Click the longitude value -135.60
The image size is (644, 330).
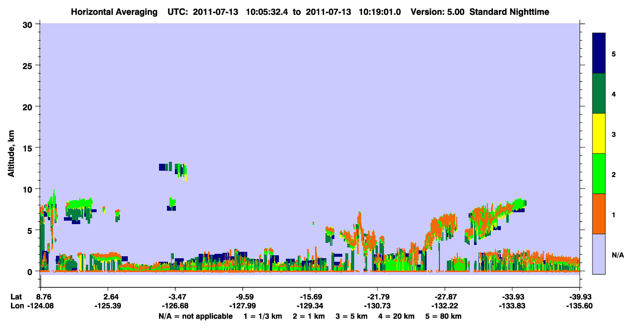579,306
